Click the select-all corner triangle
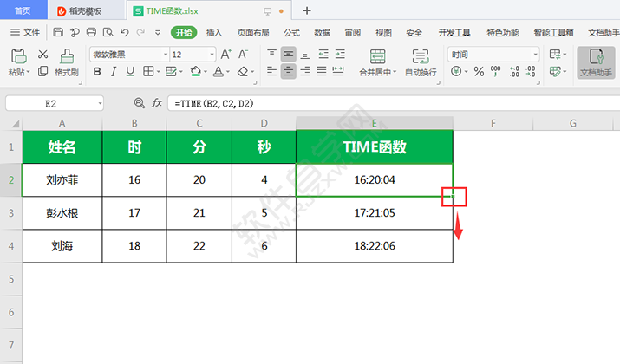 pyautogui.click(x=15, y=124)
